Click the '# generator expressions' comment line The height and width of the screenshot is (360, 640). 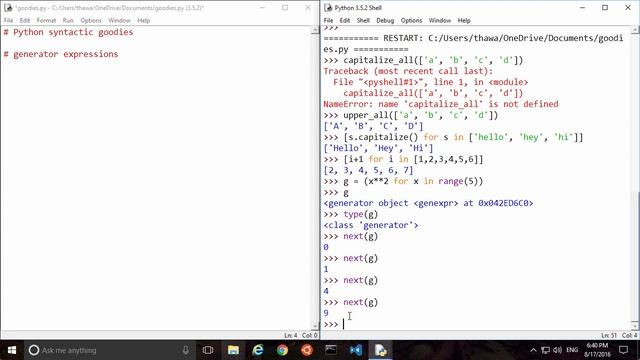tap(61, 54)
